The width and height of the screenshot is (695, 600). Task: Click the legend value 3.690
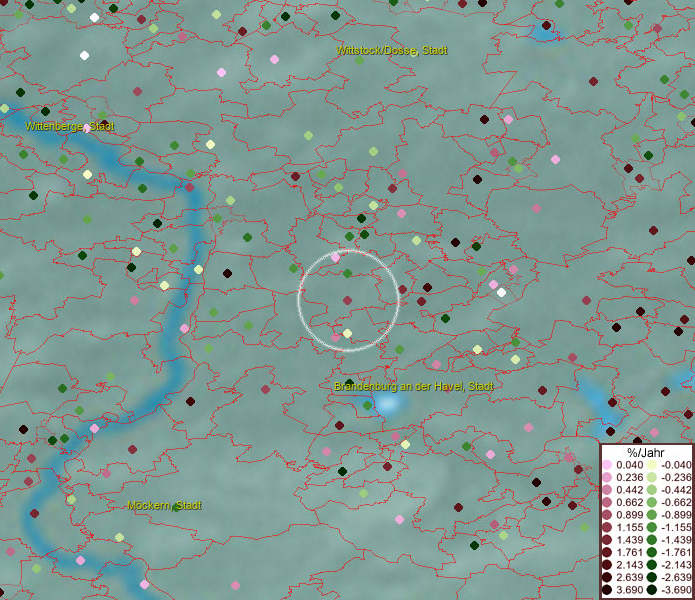629,590
